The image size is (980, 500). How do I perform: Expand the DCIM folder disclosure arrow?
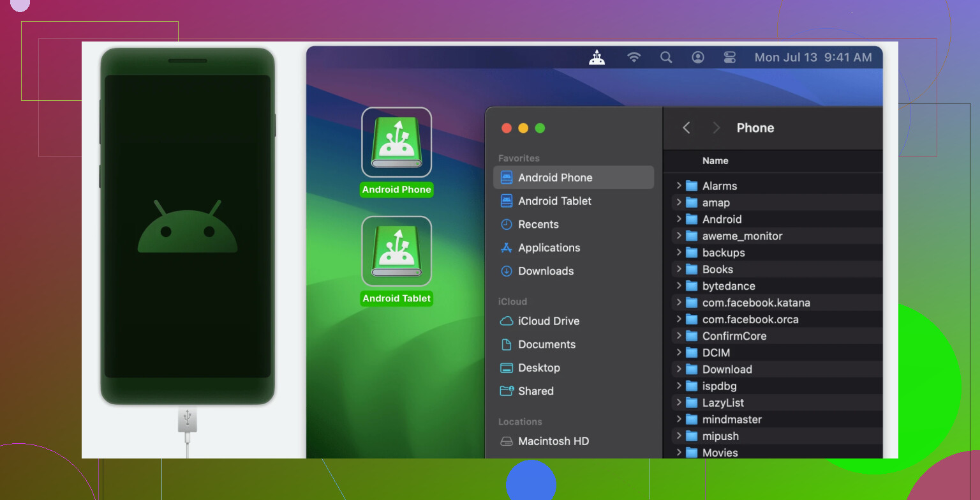click(x=679, y=352)
